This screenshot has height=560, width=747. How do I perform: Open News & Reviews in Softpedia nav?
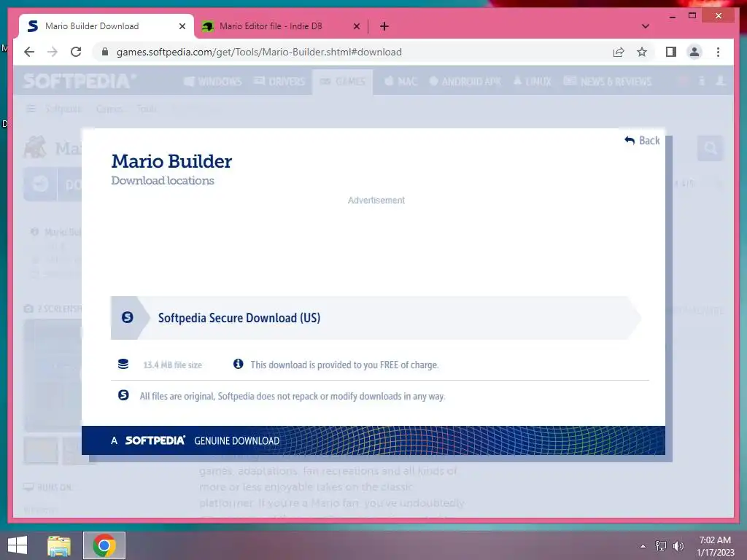point(608,82)
